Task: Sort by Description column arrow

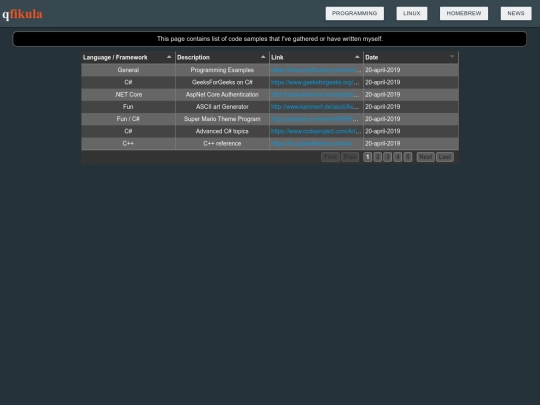Action: [263, 57]
